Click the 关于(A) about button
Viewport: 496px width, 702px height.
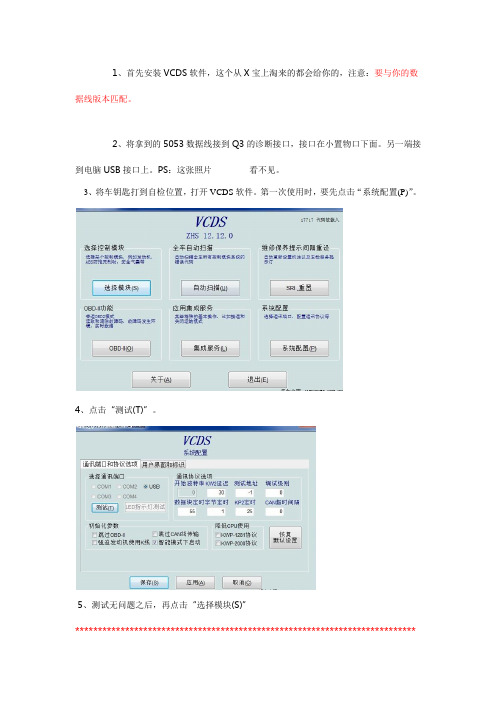[161, 379]
